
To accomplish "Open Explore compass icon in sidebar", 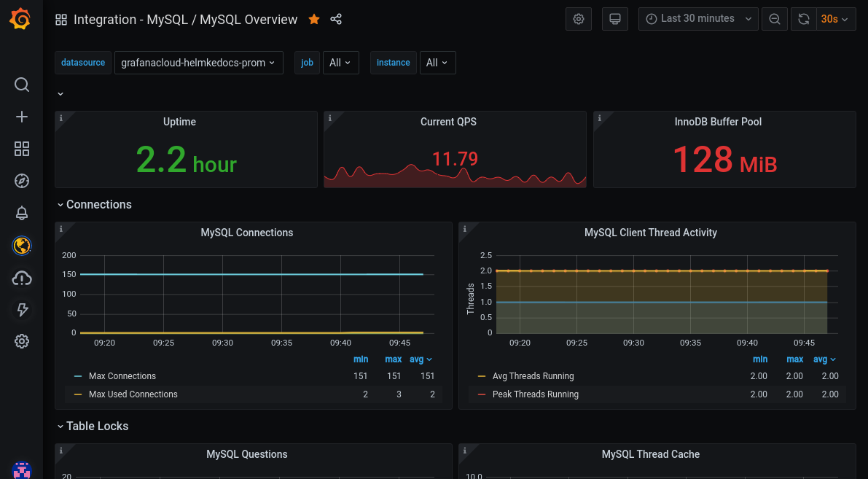I will [x=22, y=181].
